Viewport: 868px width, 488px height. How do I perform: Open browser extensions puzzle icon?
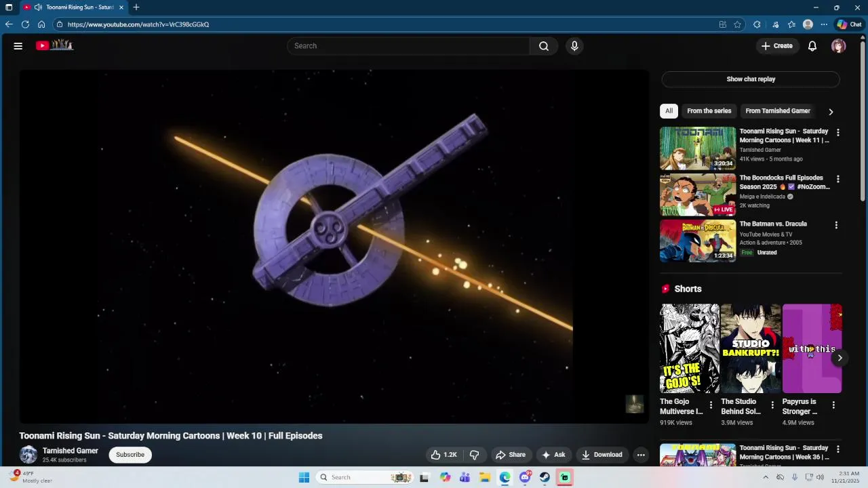(757, 24)
